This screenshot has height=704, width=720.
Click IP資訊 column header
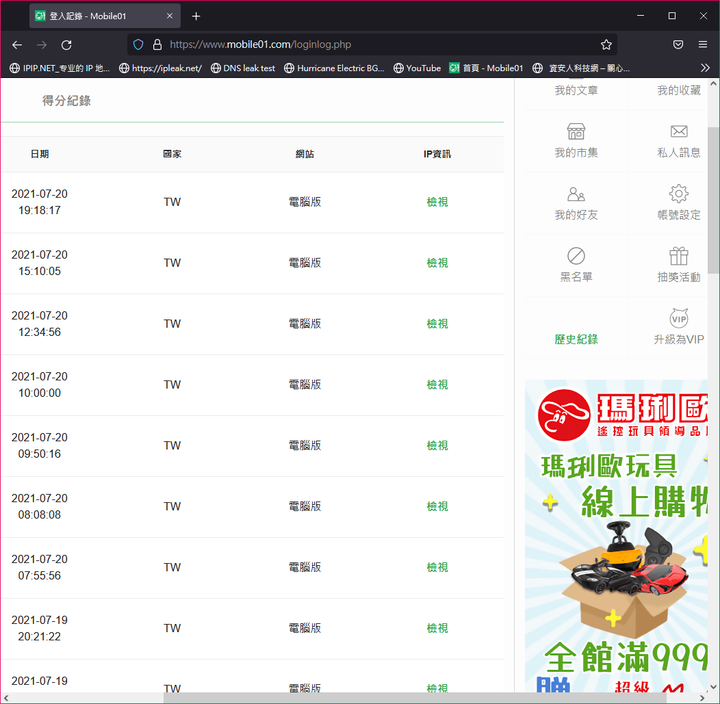point(437,154)
